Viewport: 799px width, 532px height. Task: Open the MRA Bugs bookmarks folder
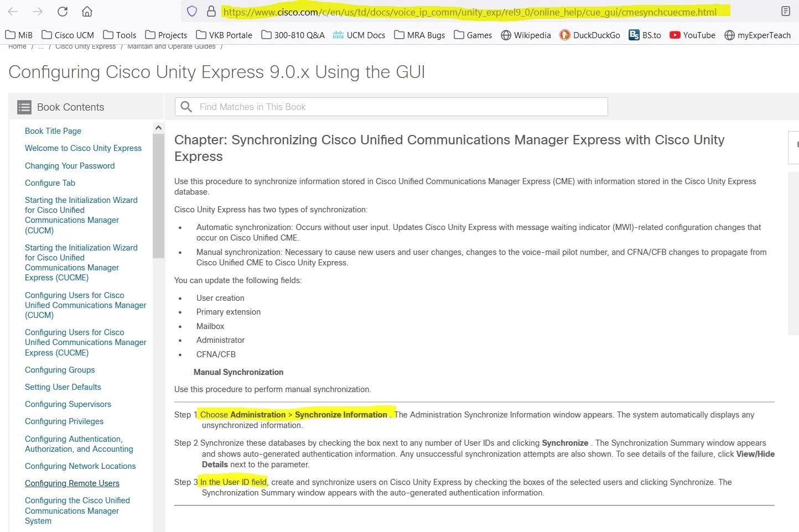coord(419,35)
